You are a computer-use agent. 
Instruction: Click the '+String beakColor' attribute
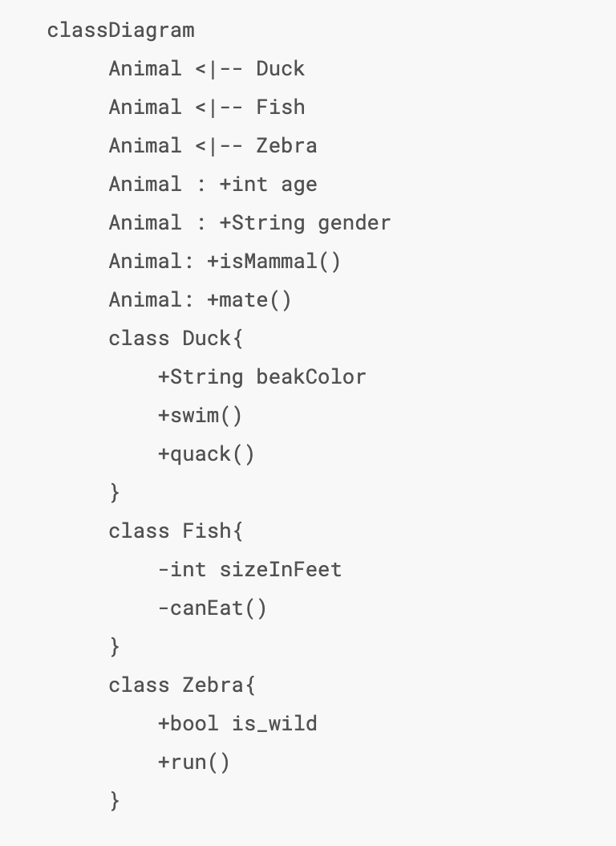point(261,377)
